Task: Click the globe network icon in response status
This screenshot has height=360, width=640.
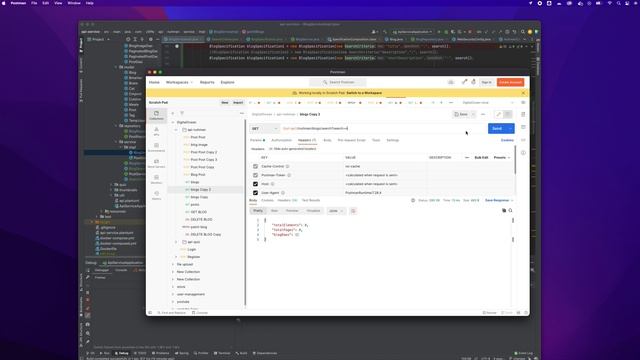Action: [x=413, y=200]
